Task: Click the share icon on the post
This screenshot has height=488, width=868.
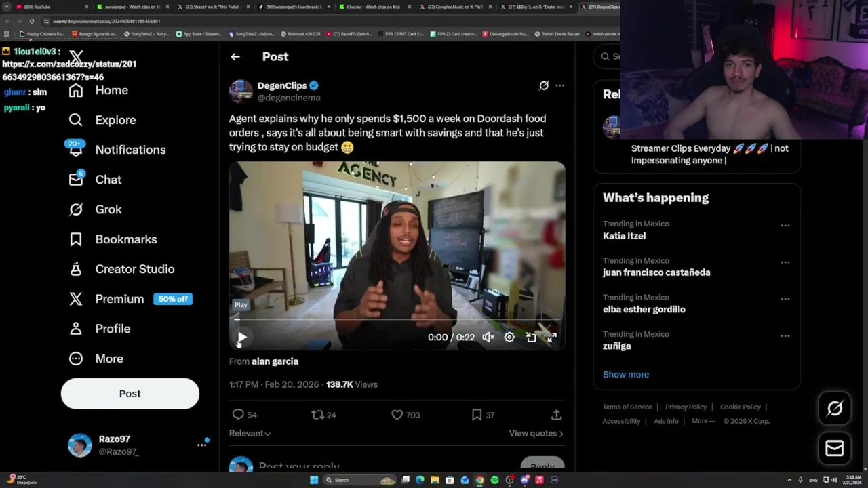Action: click(556, 415)
